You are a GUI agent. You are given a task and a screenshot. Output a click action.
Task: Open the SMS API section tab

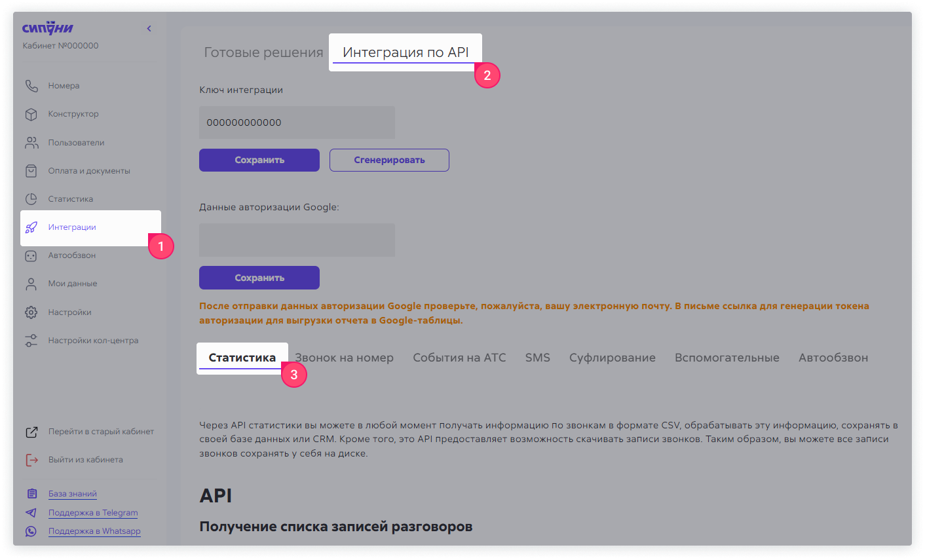(x=537, y=357)
